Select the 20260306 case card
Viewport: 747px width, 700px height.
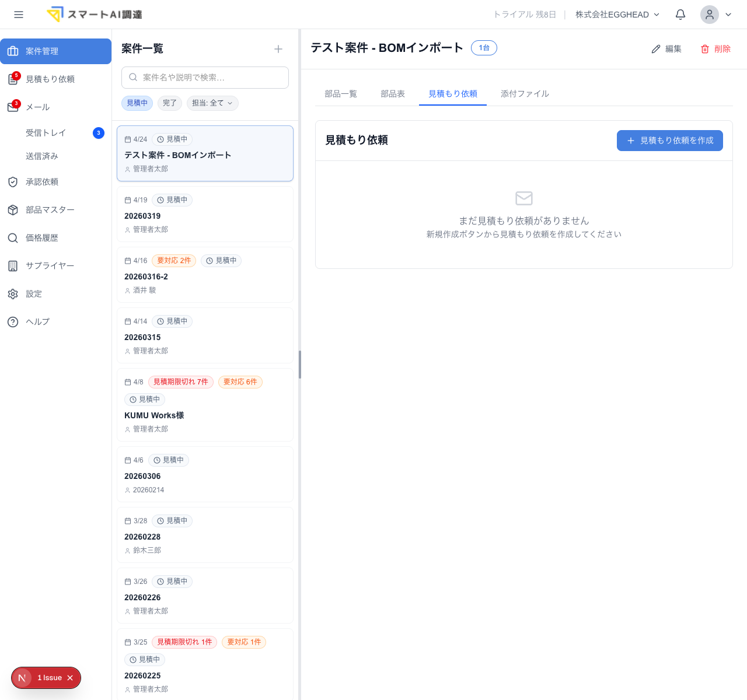[x=205, y=474]
